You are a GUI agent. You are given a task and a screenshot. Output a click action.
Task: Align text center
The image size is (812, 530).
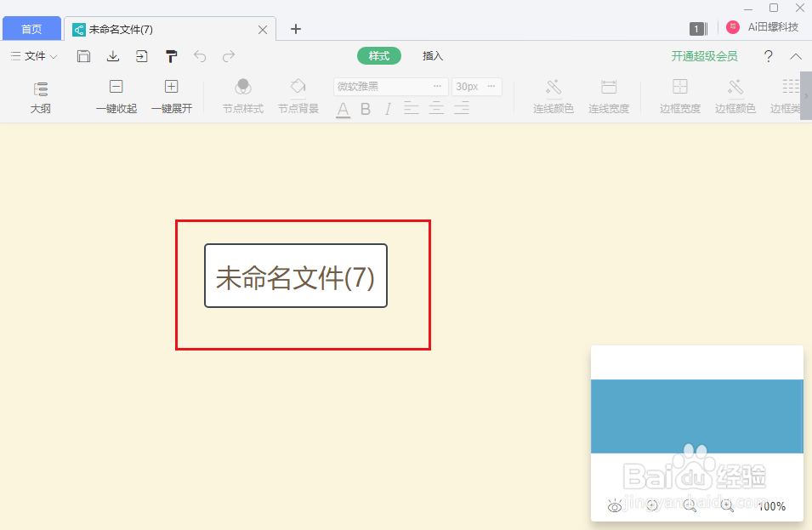pyautogui.click(x=436, y=108)
